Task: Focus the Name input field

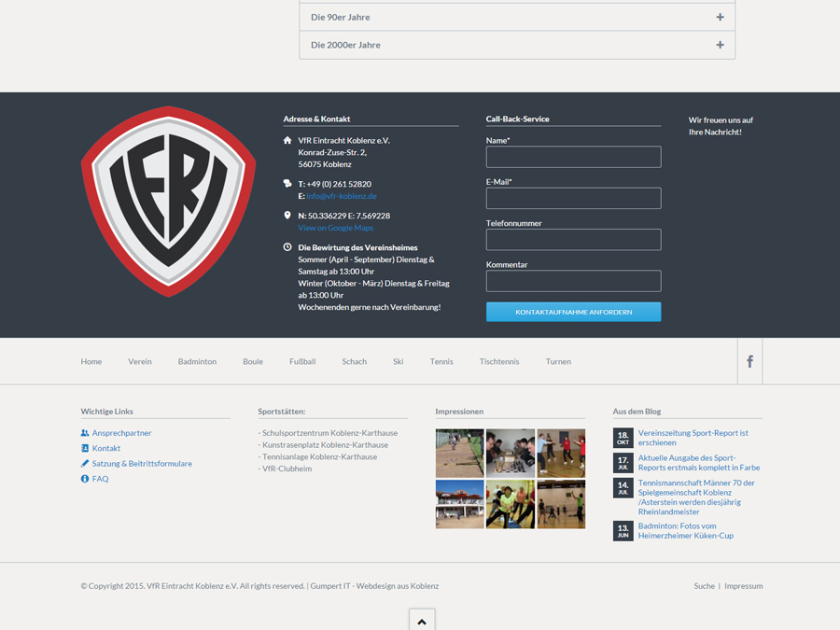Action: (573, 157)
